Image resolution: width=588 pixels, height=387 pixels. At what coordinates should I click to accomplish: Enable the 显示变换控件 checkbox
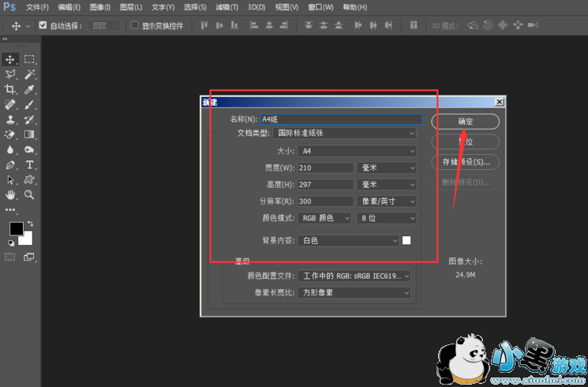[134, 25]
